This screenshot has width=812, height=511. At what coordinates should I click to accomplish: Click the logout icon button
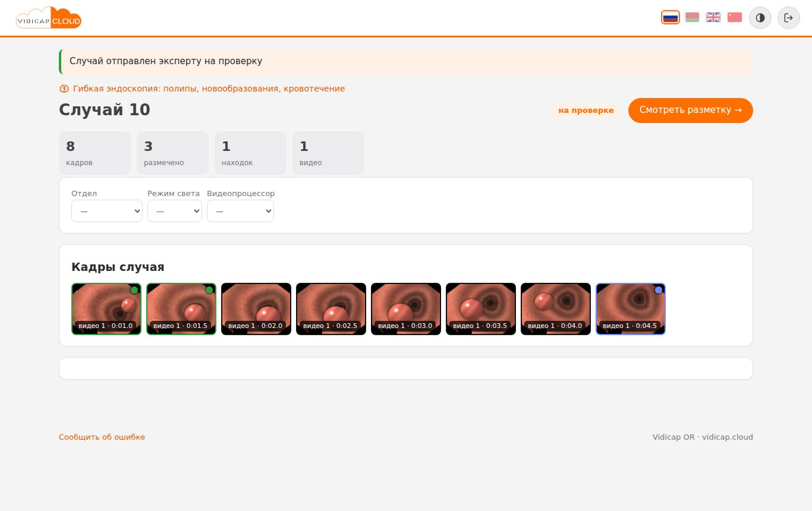[x=789, y=18]
